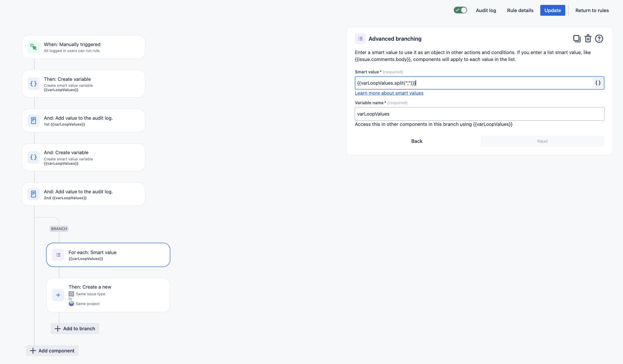Click the curly braces smart value picker
Viewport: 623px width, 364px height.
(598, 83)
